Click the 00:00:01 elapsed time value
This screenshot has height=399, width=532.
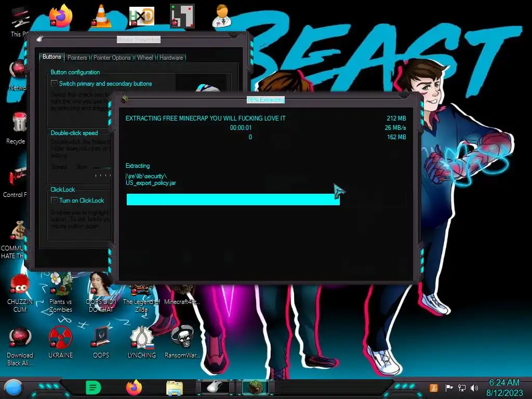[x=241, y=128]
